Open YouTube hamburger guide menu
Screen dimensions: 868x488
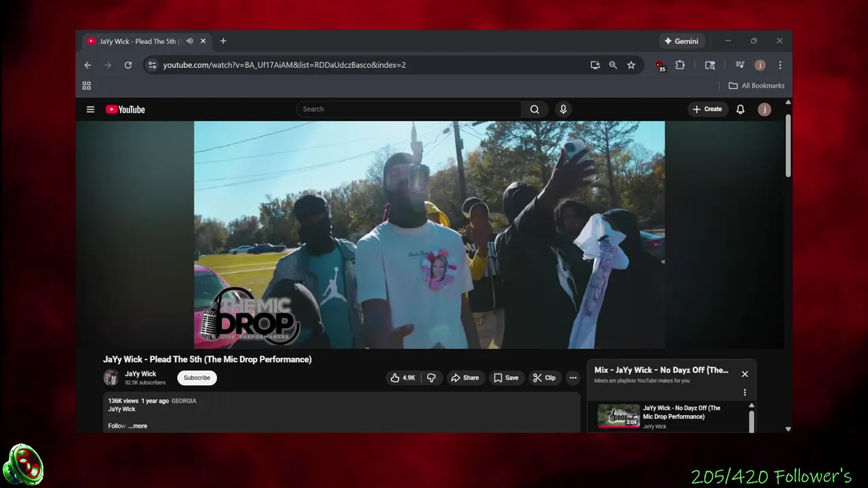(x=90, y=109)
